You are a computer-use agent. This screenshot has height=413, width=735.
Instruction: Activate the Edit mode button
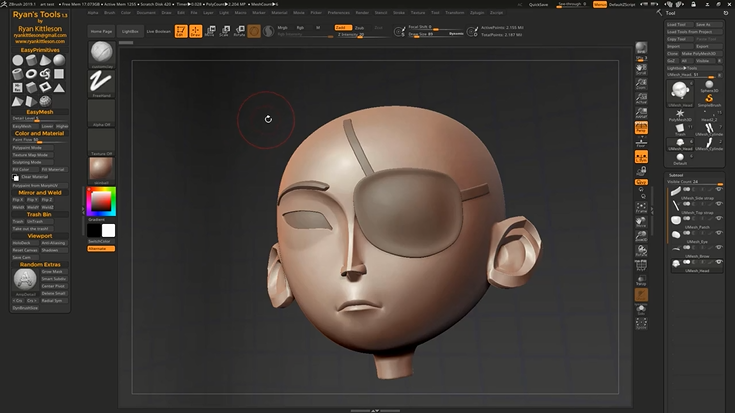pyautogui.click(x=181, y=31)
